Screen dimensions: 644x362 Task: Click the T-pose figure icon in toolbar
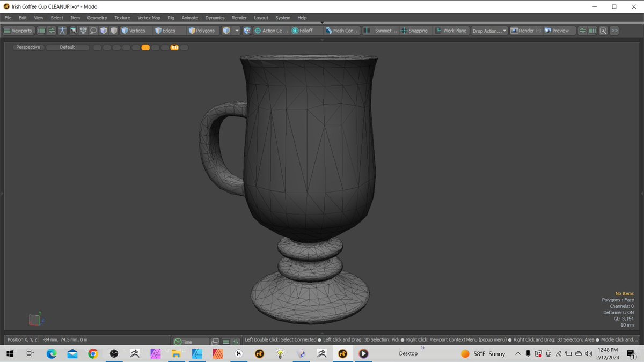[x=62, y=31]
